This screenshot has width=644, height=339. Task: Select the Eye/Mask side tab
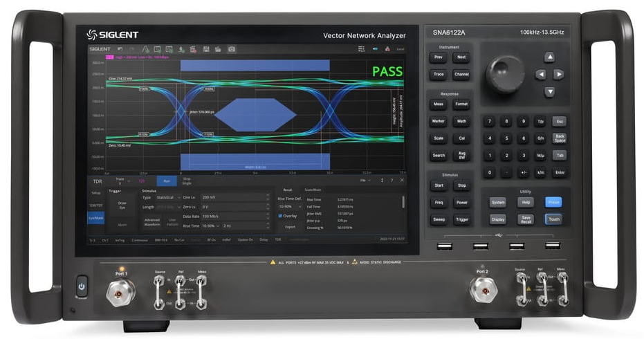click(95, 218)
